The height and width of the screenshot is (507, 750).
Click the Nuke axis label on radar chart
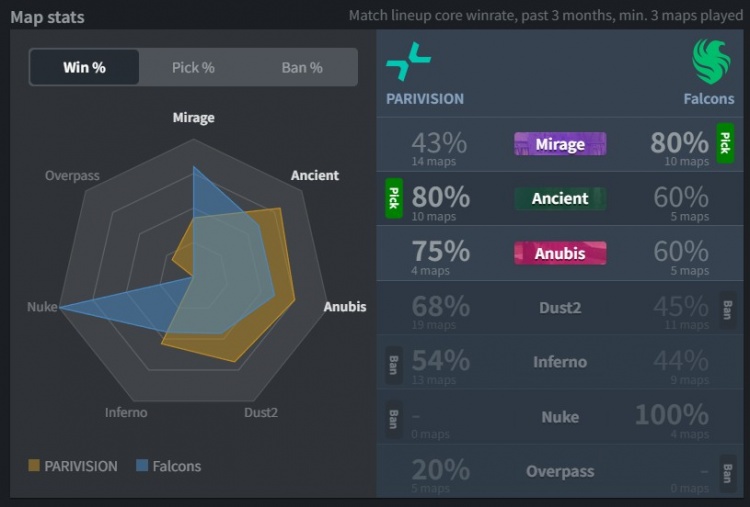pyautogui.click(x=42, y=307)
